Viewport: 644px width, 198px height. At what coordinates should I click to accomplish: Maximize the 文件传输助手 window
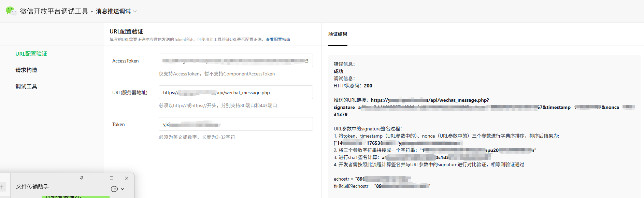(112, 178)
